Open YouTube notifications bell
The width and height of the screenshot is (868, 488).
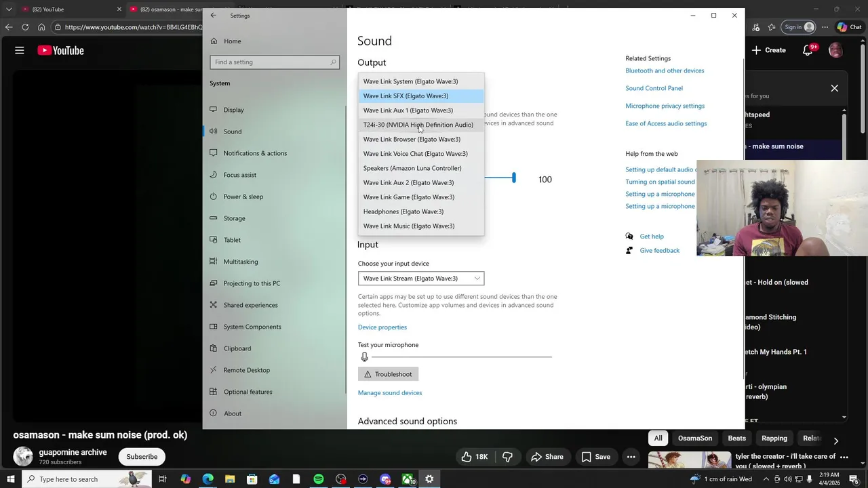(x=807, y=50)
